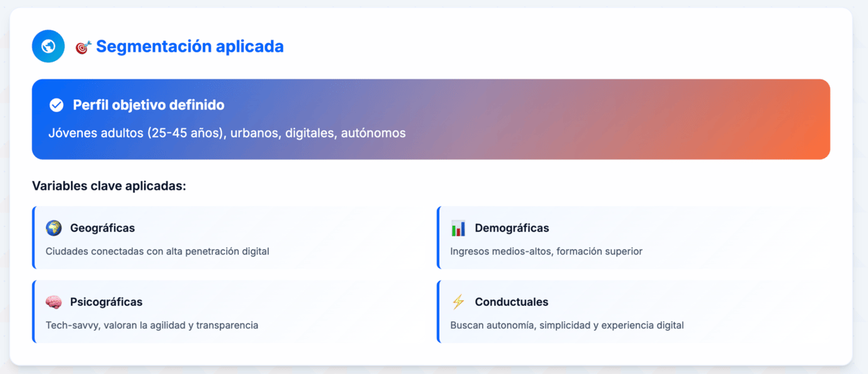Screen dimensions: 868x374
Task: Click the Buscan autonomía, simplicidad text
Action: tap(567, 325)
